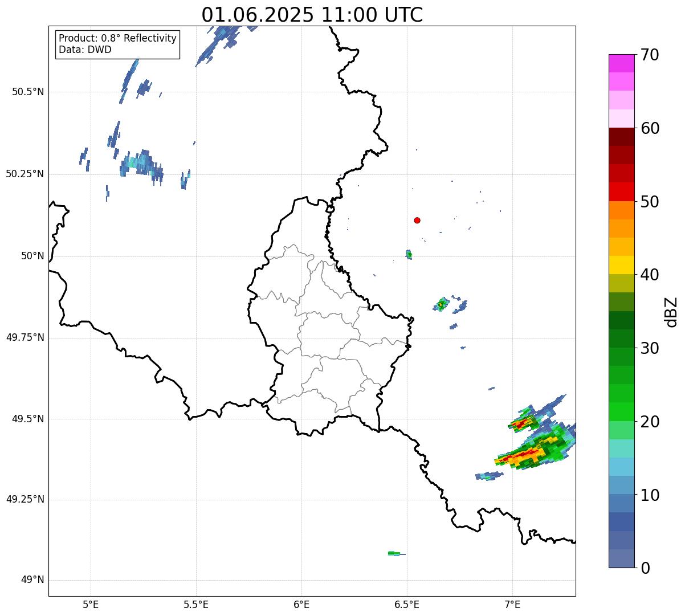This screenshot has height=616, width=685.
Task: Click the small storm cell just below the red dot
Action: [x=409, y=254]
